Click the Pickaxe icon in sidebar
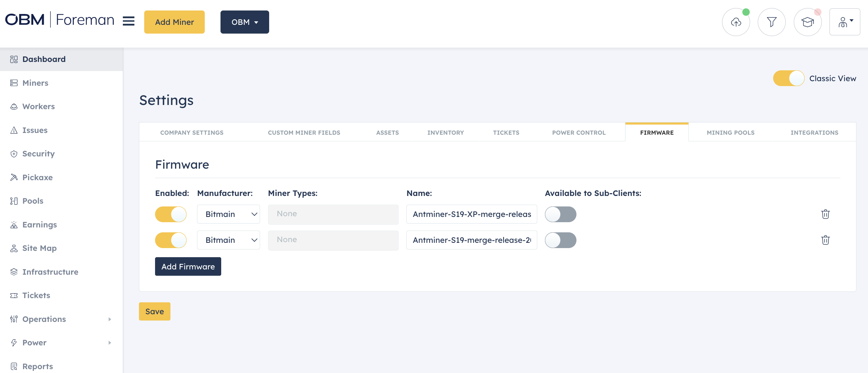868x373 pixels. coord(14,177)
